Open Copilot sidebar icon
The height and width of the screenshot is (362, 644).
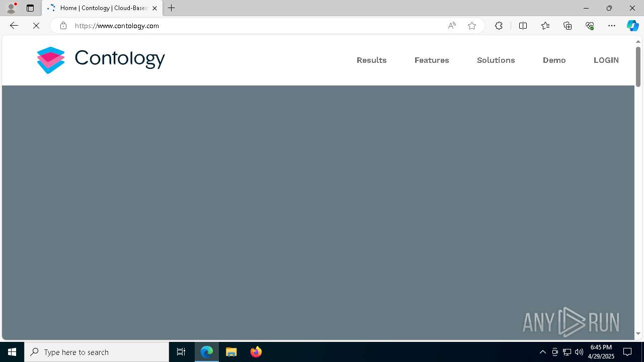(x=632, y=26)
